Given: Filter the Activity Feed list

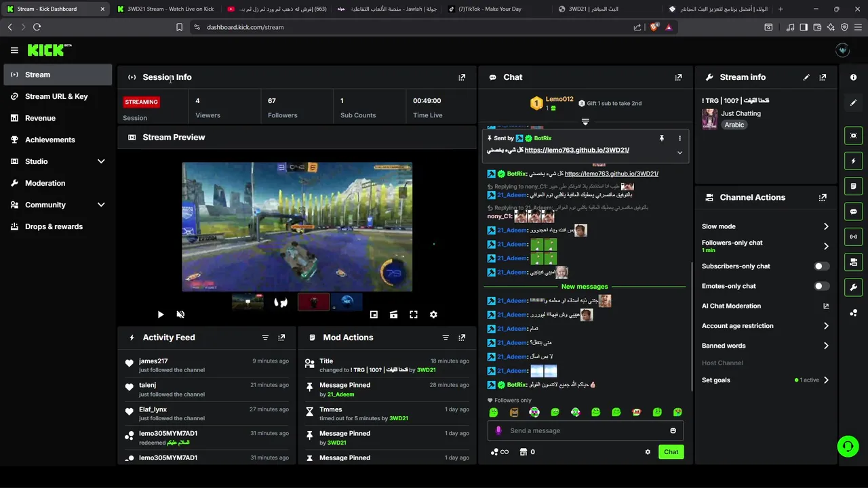Looking at the screenshot, I should click(265, 338).
